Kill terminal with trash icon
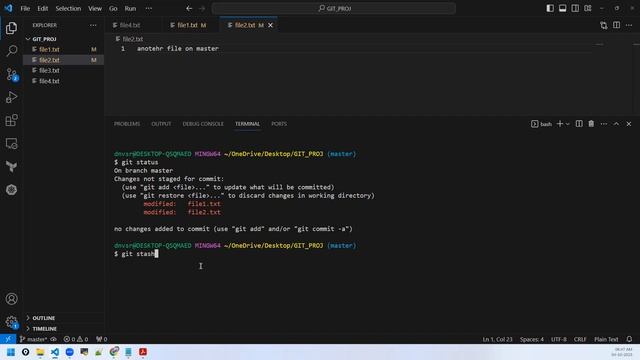 tap(591, 124)
